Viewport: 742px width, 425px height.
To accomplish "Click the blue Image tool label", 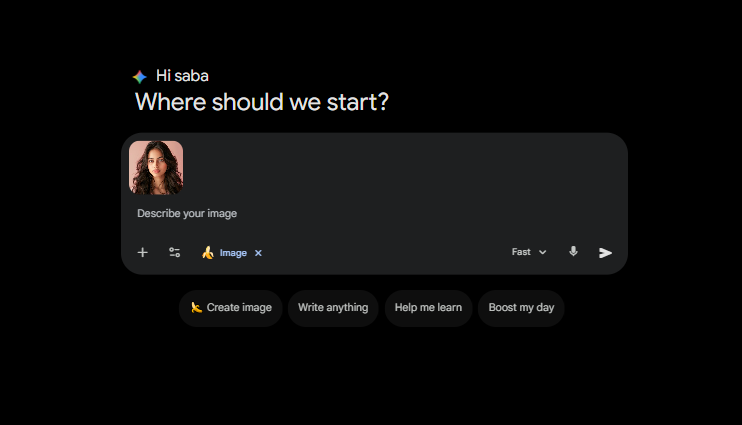I will 233,253.
